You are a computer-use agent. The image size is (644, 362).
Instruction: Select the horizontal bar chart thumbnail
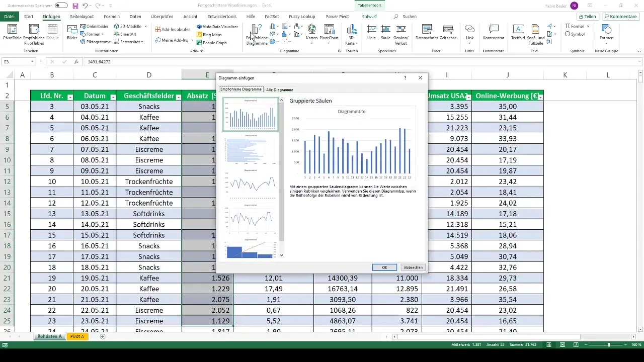(x=250, y=149)
